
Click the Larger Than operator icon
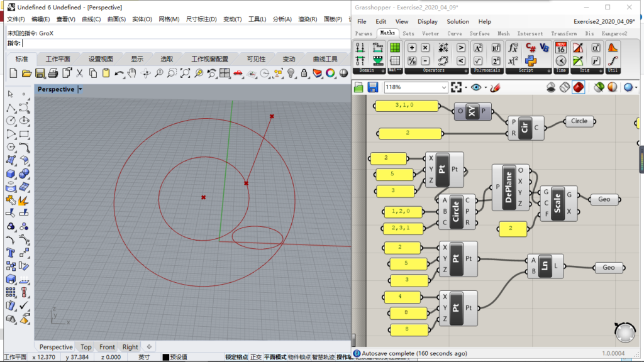(461, 48)
